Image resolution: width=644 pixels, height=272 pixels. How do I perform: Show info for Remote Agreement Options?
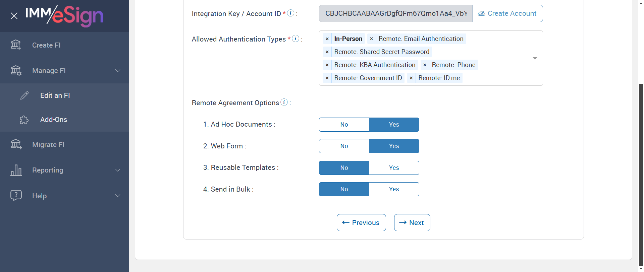[x=284, y=102]
